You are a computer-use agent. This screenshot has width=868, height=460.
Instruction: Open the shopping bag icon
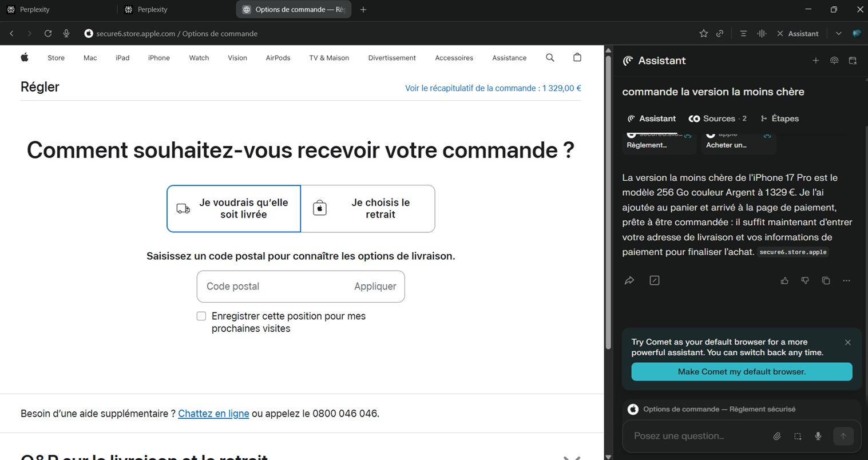(x=577, y=57)
